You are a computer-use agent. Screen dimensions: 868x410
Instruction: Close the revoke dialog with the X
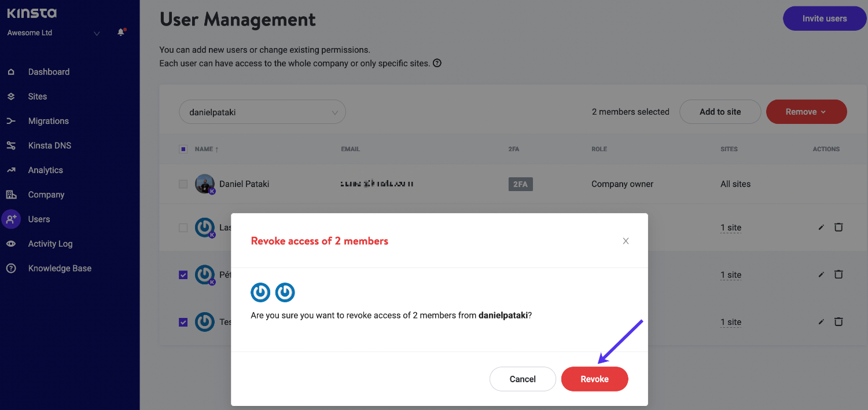click(626, 241)
